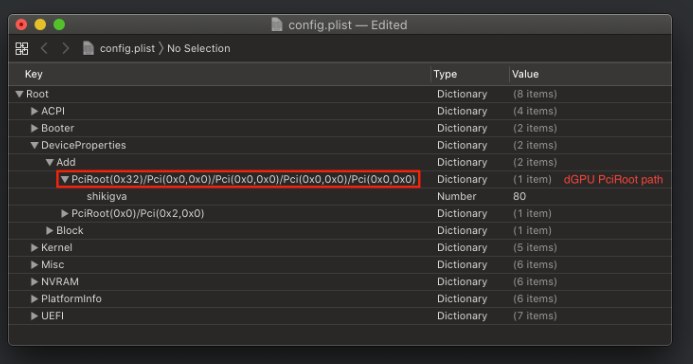Select the Block key
Screen dimensions: 693x364
click(69, 231)
